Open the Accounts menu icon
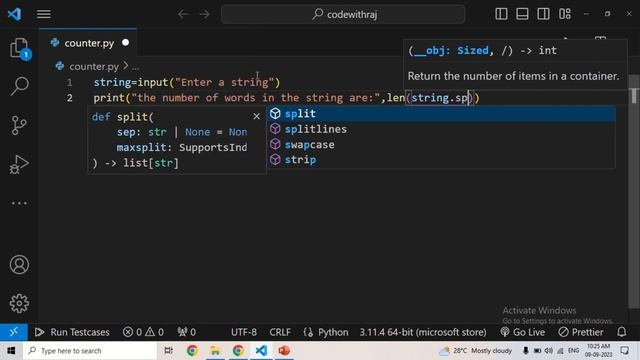This screenshot has height=360, width=640. pos(19,264)
